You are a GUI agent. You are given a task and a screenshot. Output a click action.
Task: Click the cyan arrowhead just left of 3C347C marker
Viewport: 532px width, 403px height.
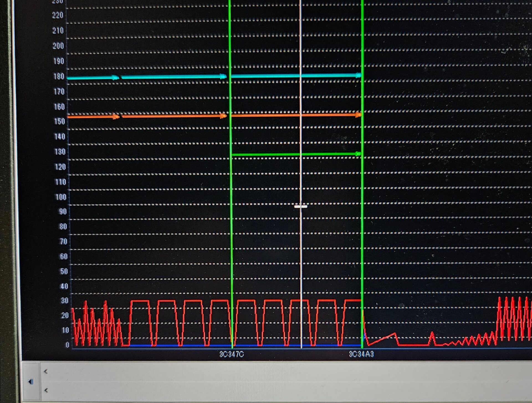pyautogui.click(x=223, y=76)
